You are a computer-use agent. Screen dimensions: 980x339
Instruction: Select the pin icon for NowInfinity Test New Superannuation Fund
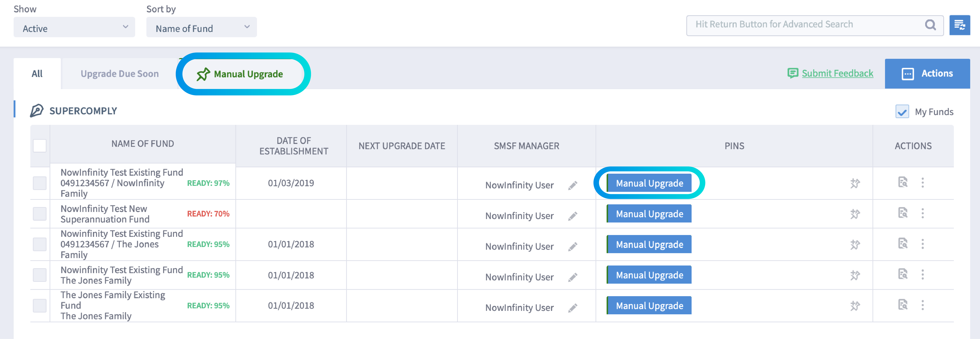point(855,214)
